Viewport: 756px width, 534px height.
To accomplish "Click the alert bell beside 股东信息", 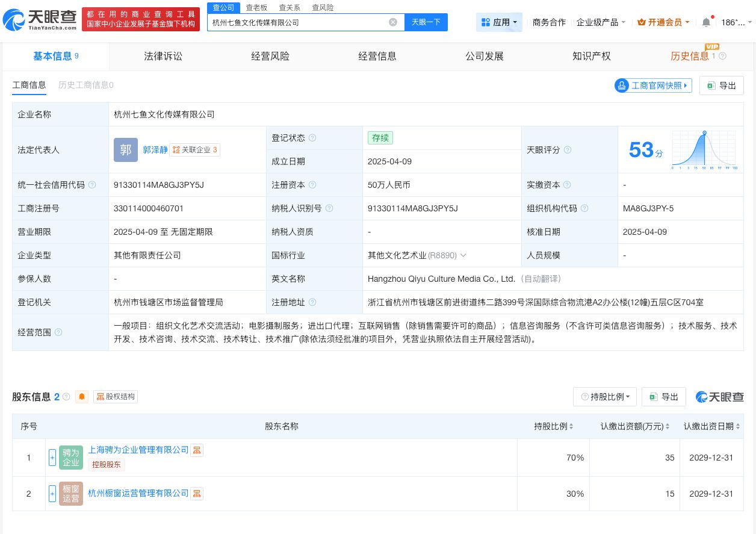I will pyautogui.click(x=82, y=397).
